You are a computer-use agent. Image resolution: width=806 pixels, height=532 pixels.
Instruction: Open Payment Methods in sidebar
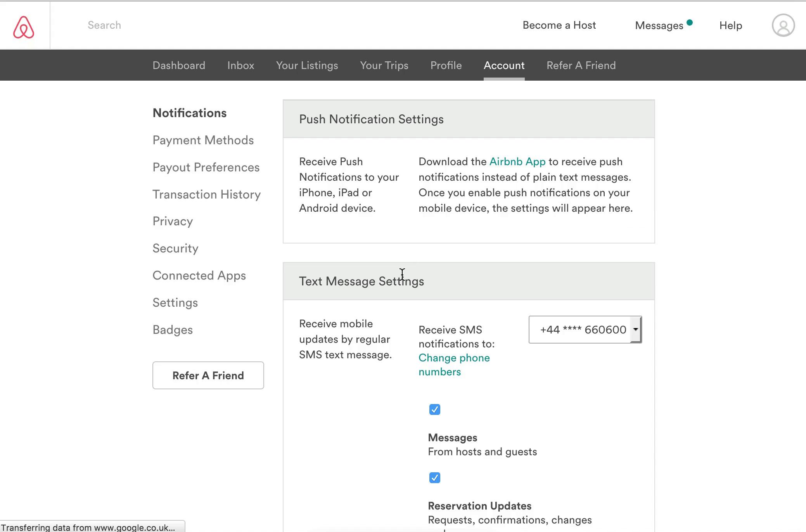203,140
